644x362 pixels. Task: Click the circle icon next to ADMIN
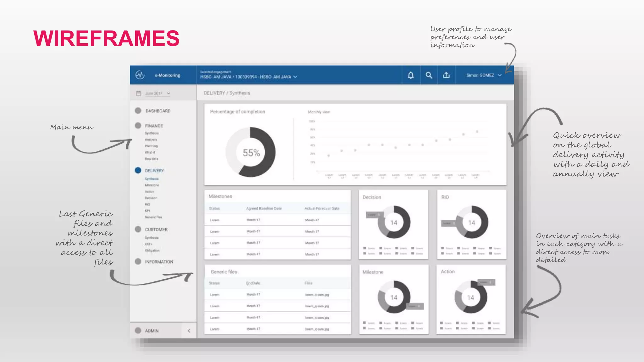click(x=138, y=331)
